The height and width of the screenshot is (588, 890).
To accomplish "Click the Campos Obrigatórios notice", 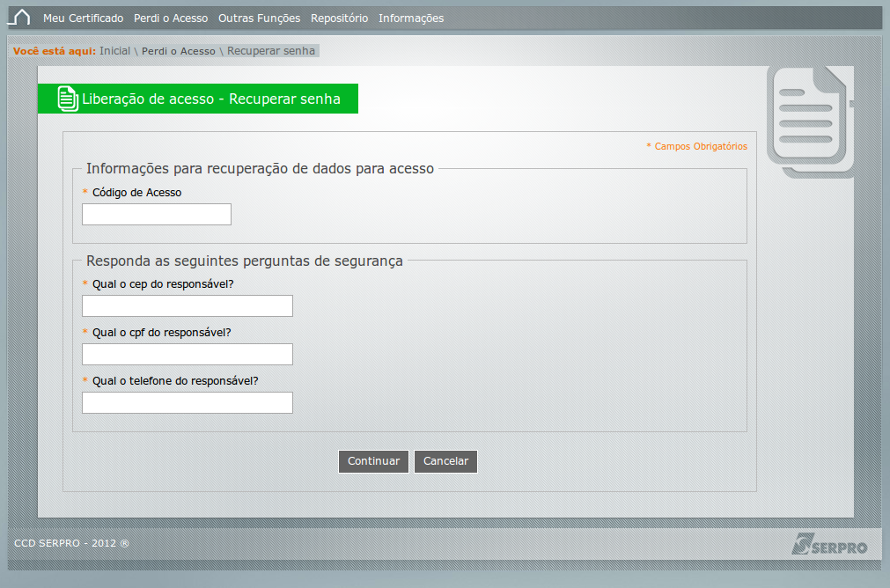I will coord(699,146).
